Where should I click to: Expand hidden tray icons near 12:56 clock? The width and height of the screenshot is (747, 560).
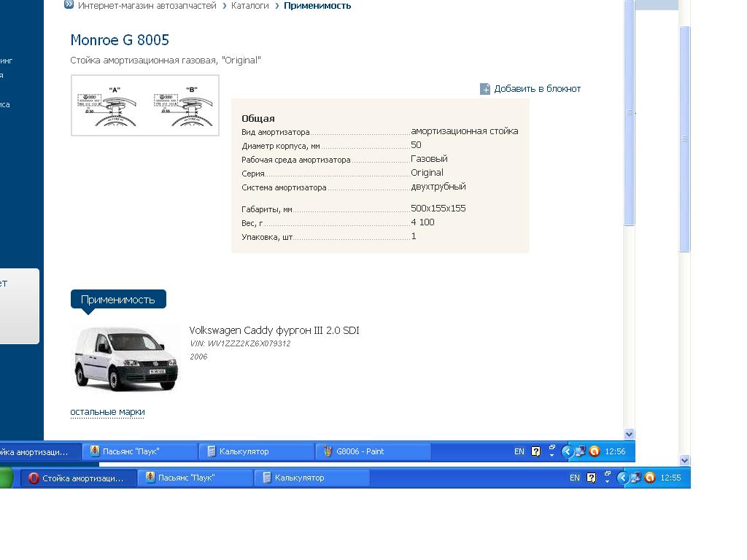pyautogui.click(x=567, y=451)
